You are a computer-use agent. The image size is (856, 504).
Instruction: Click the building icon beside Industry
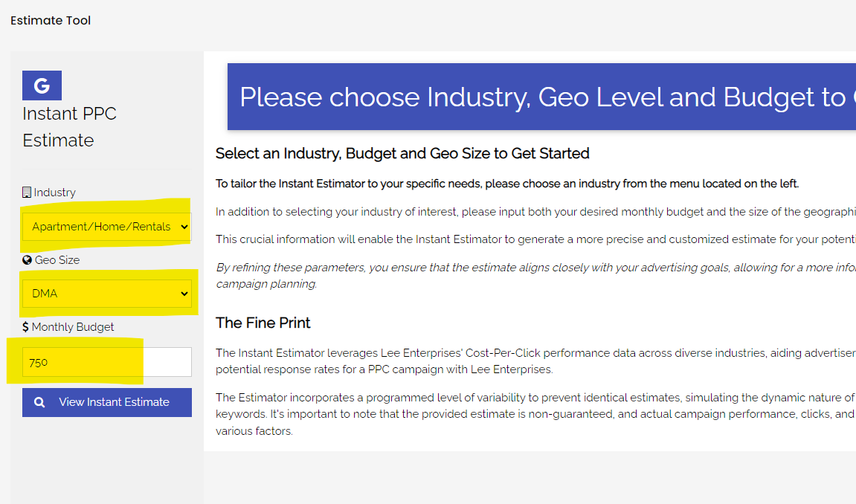[27, 193]
